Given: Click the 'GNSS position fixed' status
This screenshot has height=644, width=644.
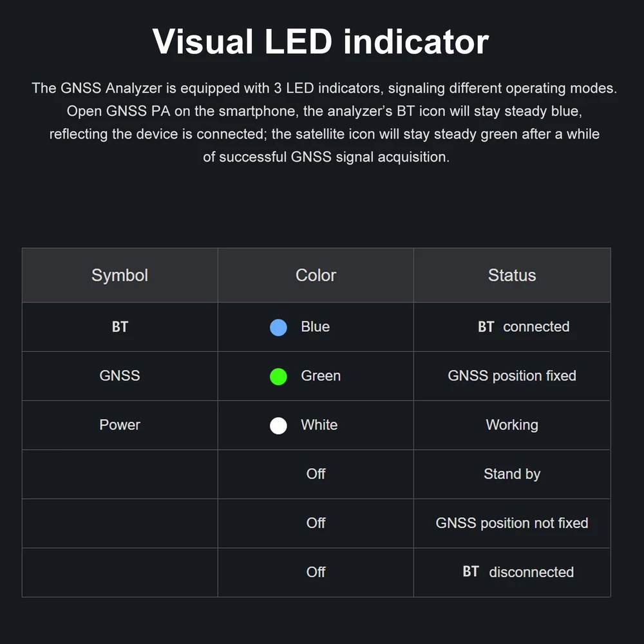Looking at the screenshot, I should pyautogui.click(x=512, y=376).
